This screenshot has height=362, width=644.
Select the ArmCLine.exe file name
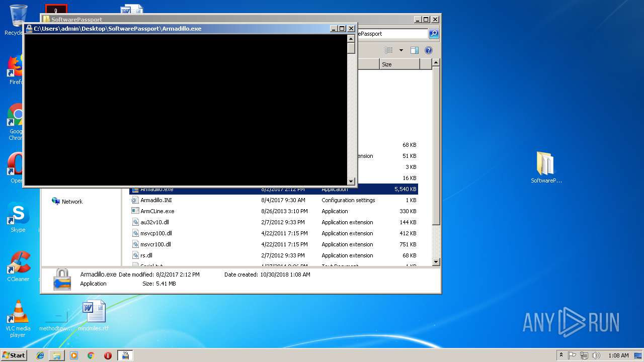157,211
